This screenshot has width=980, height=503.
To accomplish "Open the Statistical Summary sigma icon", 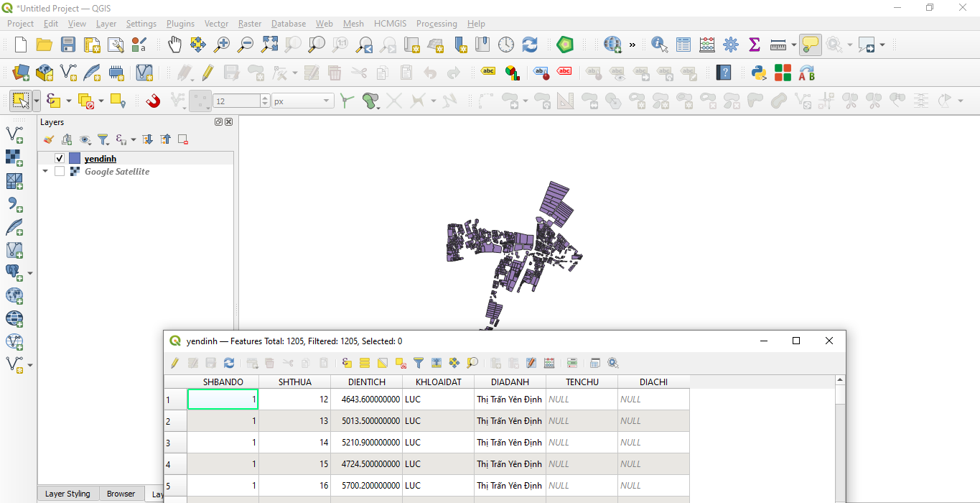I will tap(754, 44).
